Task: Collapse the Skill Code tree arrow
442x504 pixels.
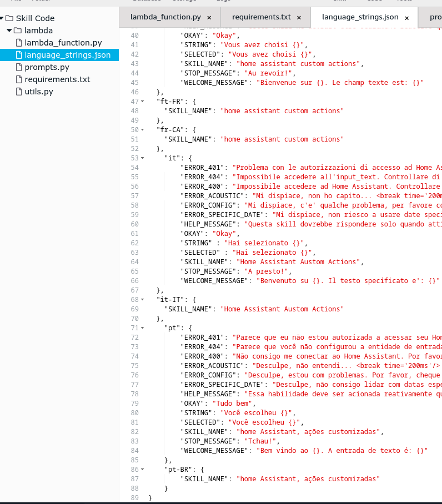Action: pos(2,18)
